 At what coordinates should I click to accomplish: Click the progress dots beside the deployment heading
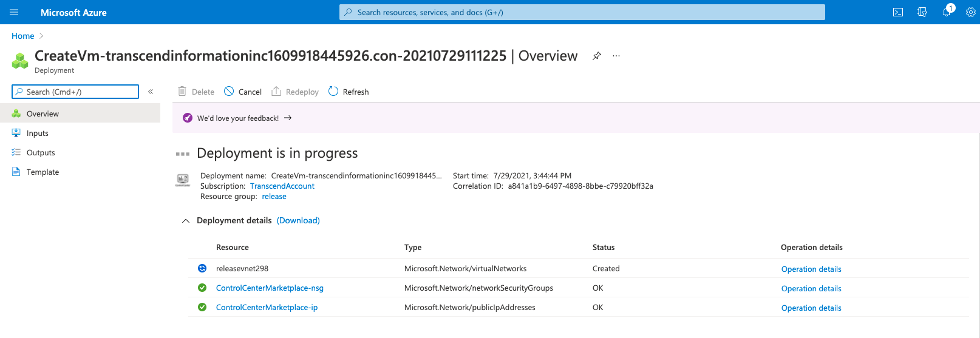pyautogui.click(x=183, y=154)
